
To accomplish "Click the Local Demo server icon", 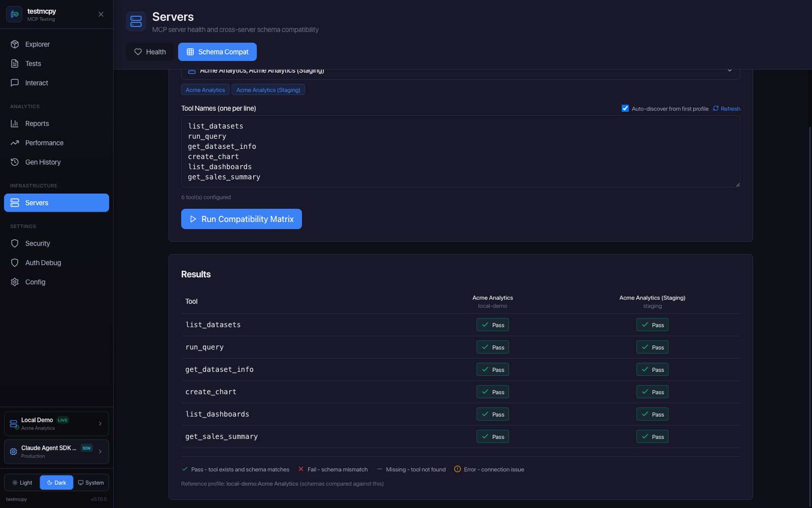I will click(x=14, y=424).
